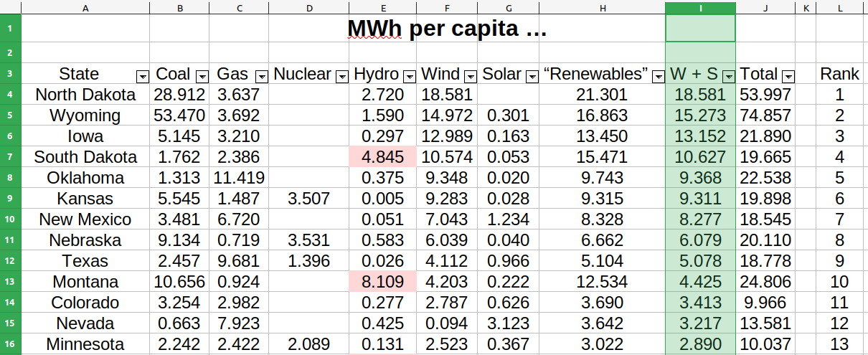Open the Nuclear autofilter dropdown
The image size is (868, 355).
coord(341,76)
